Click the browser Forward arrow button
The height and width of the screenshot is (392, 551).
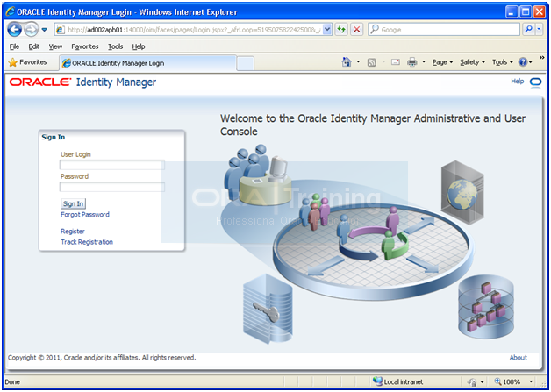pyautogui.click(x=32, y=30)
